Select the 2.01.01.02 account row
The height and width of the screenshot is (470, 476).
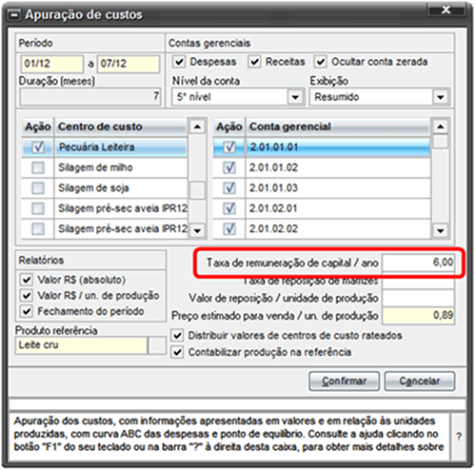322,167
